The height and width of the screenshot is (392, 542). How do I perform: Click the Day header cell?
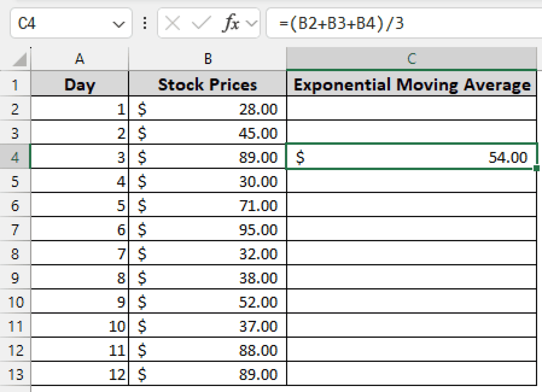(x=80, y=85)
